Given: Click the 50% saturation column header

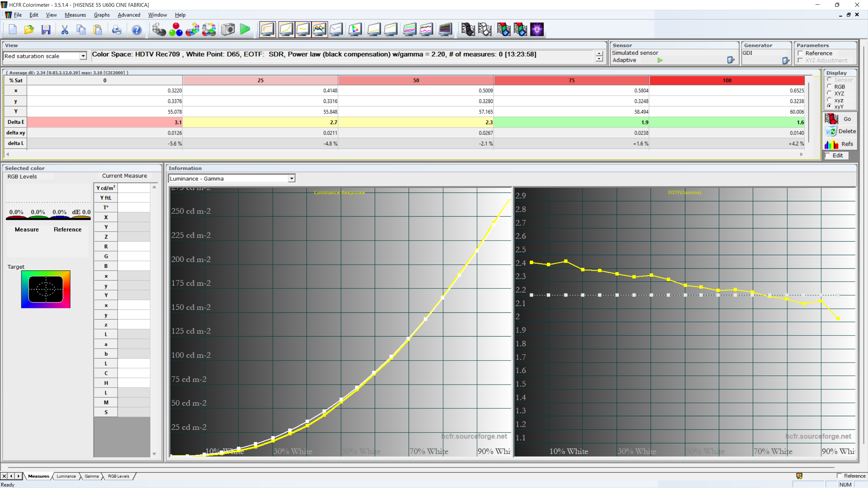Looking at the screenshot, I should click(416, 80).
